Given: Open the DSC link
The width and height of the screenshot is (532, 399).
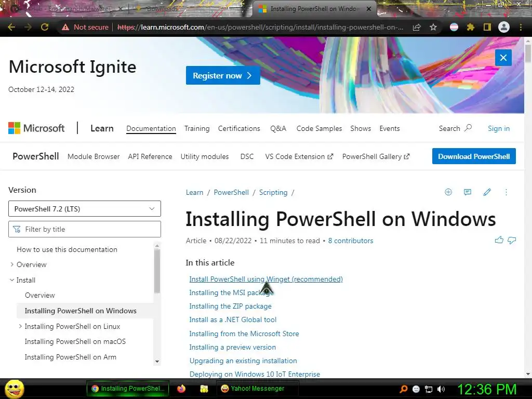Looking at the screenshot, I should tap(247, 156).
